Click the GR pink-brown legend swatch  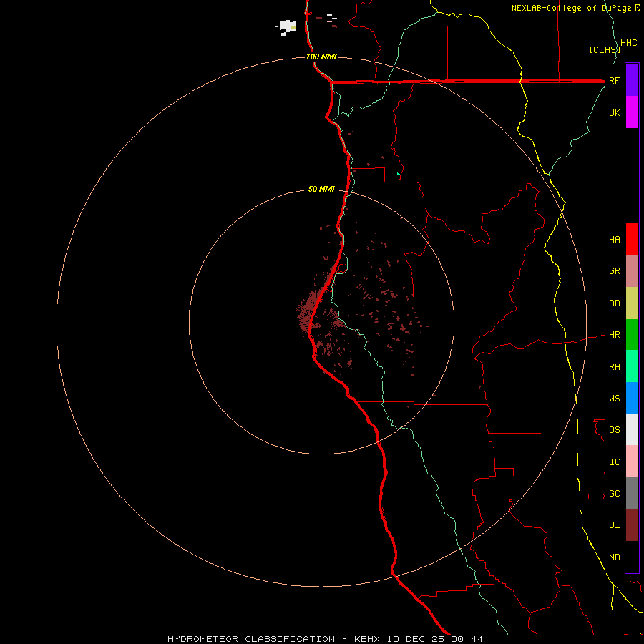coord(632,271)
